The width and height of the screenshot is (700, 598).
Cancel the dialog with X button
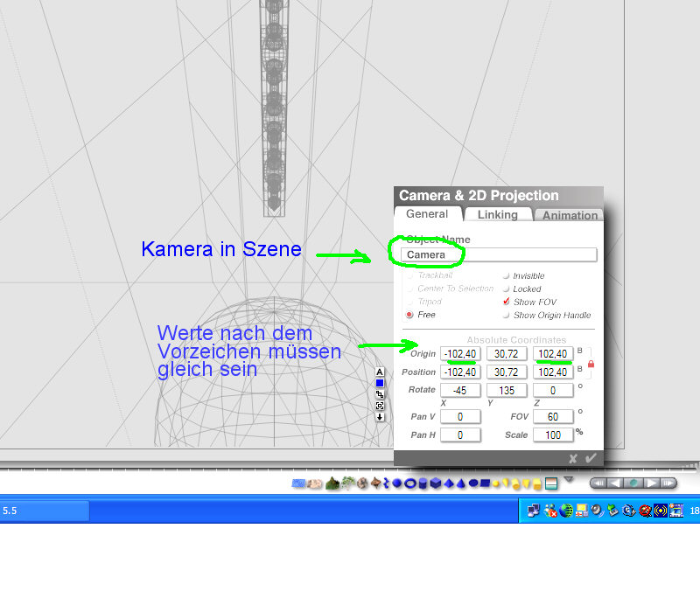point(573,458)
